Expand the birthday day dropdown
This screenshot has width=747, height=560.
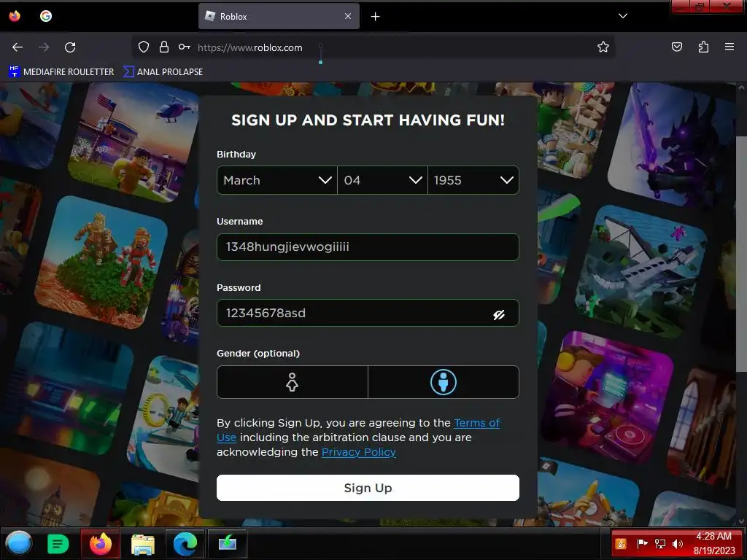[382, 180]
